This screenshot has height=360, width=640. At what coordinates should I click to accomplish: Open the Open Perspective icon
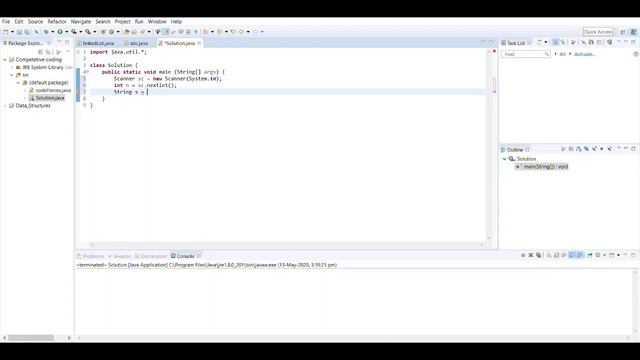coord(623,32)
